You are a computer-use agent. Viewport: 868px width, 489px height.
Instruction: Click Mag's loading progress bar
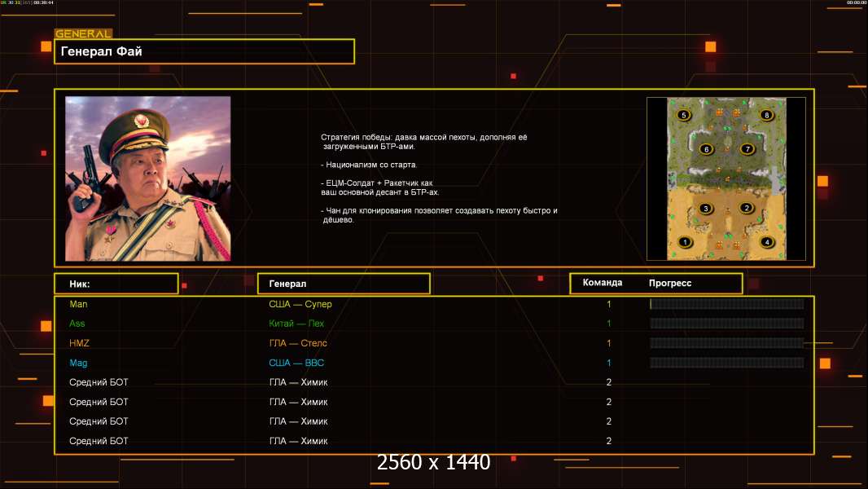[x=726, y=363]
